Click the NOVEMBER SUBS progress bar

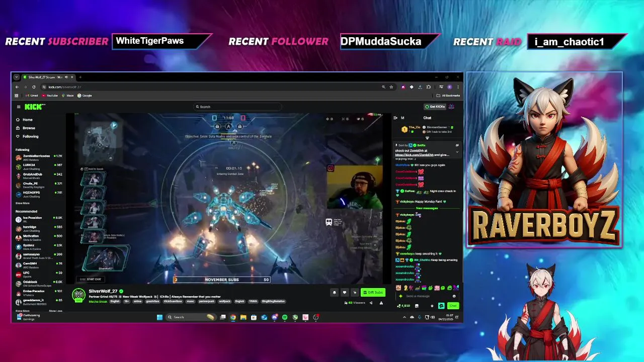(x=222, y=280)
